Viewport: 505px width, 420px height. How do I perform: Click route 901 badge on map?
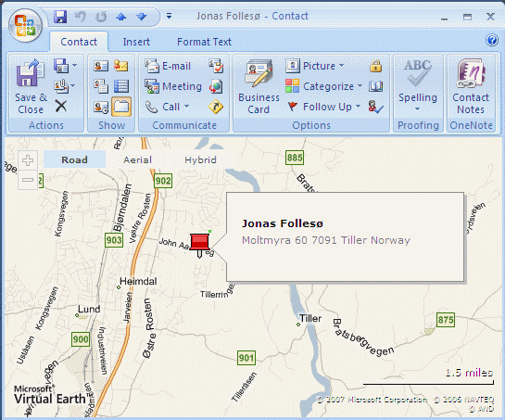tap(246, 358)
